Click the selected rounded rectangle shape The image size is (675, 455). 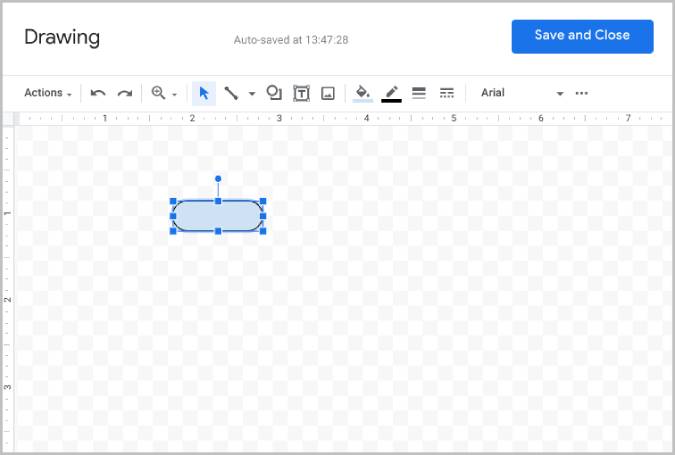[x=218, y=216]
